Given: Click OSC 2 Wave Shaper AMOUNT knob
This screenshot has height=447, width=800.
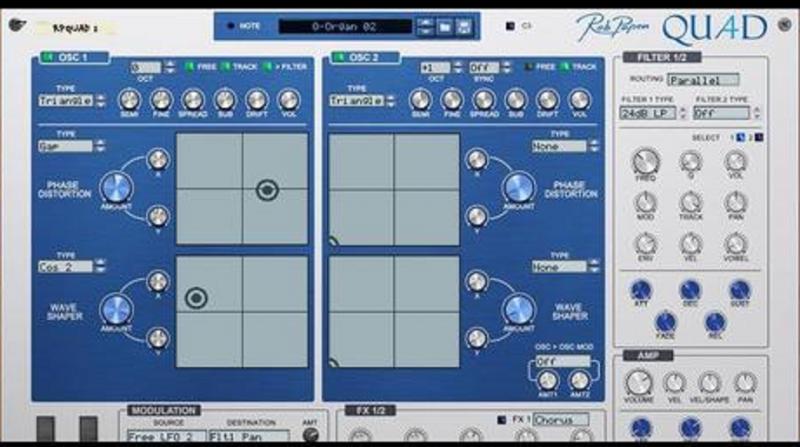Looking at the screenshot, I should [519, 309].
